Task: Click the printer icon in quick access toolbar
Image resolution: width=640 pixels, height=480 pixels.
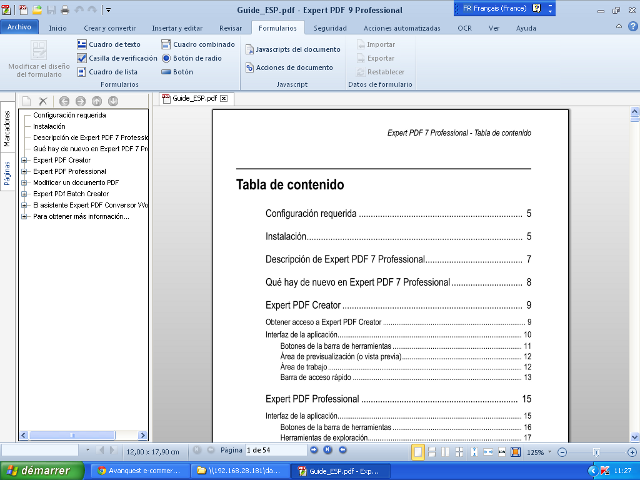Action: [x=65, y=10]
